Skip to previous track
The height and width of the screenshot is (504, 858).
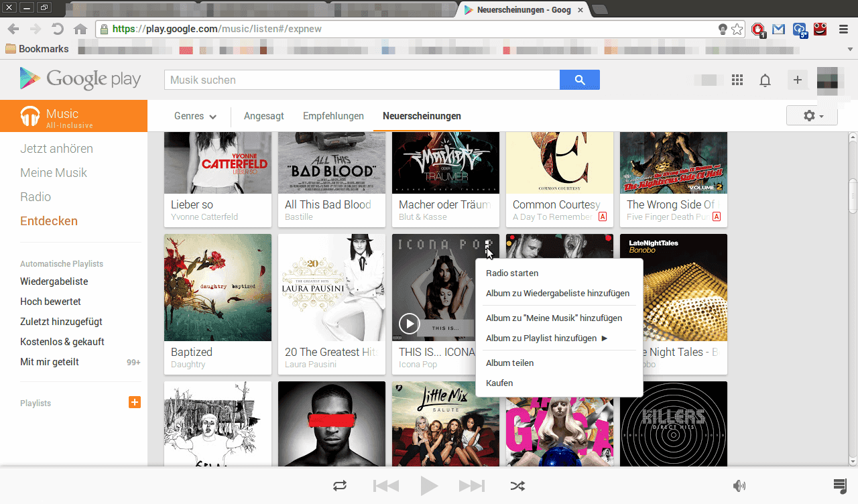[386, 485]
